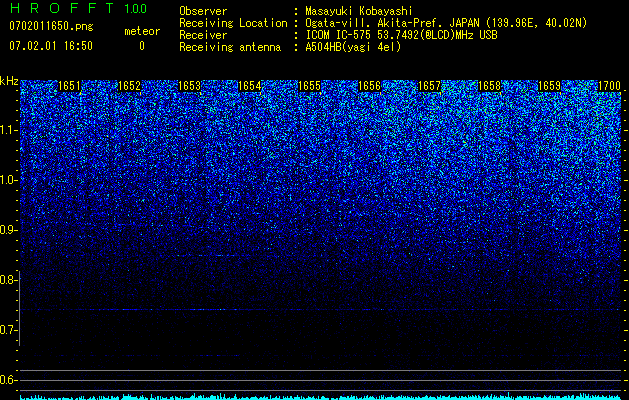Click the 1657 time marker
629x400 pixels.
(430, 86)
